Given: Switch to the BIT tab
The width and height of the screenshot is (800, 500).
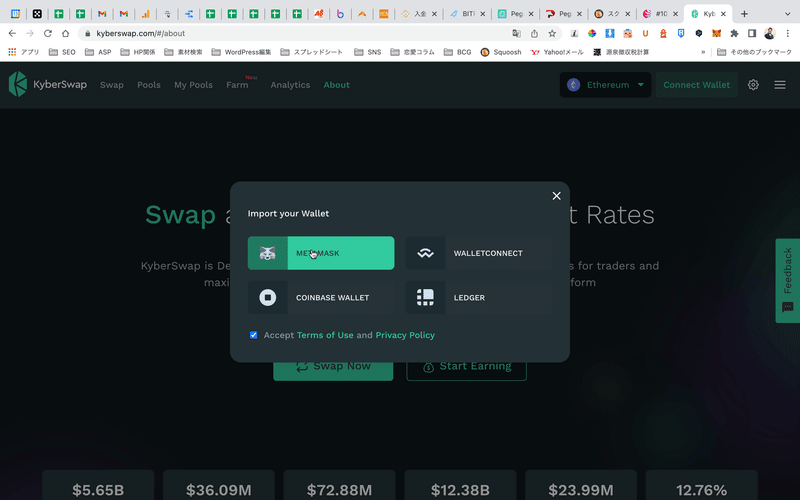Looking at the screenshot, I should tap(467, 14).
